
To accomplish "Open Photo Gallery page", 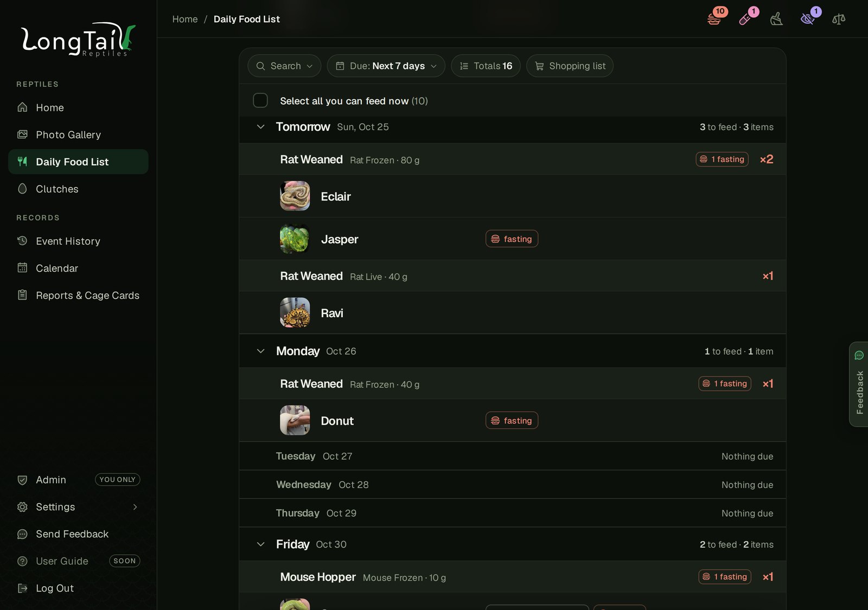I will coord(78,134).
